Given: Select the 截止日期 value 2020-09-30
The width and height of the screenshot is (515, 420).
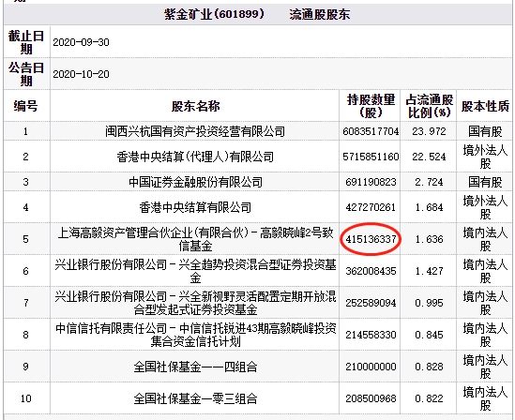Looking at the screenshot, I should 81,42.
